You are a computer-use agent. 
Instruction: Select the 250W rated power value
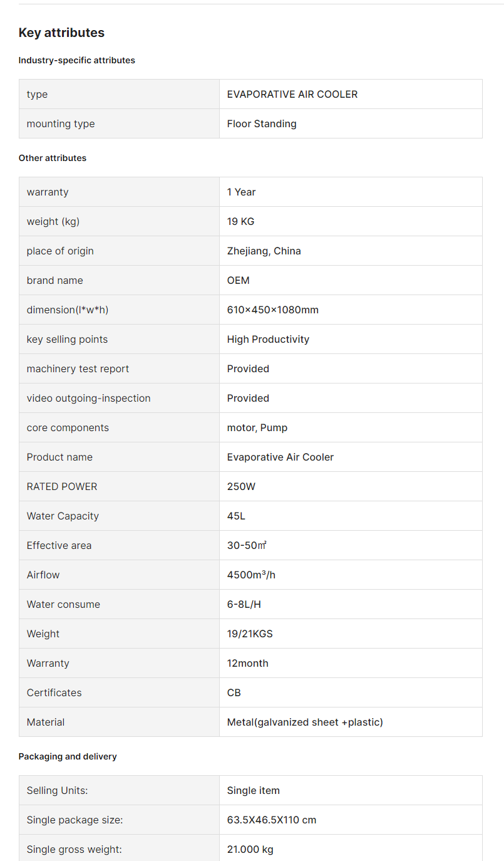(x=241, y=486)
